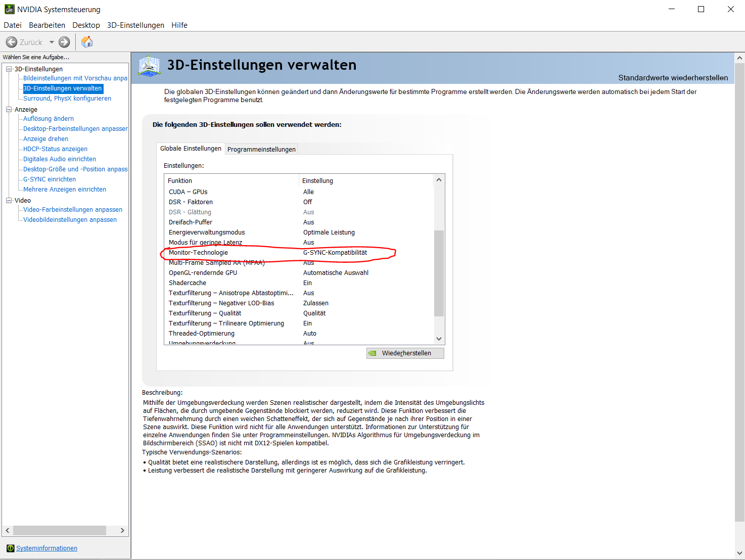Click the Wiederherstellen button
The width and height of the screenshot is (745, 560).
coord(405,353)
